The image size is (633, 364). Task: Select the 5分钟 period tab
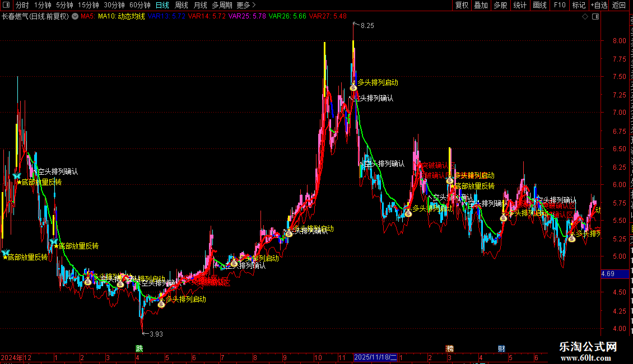pos(64,5)
